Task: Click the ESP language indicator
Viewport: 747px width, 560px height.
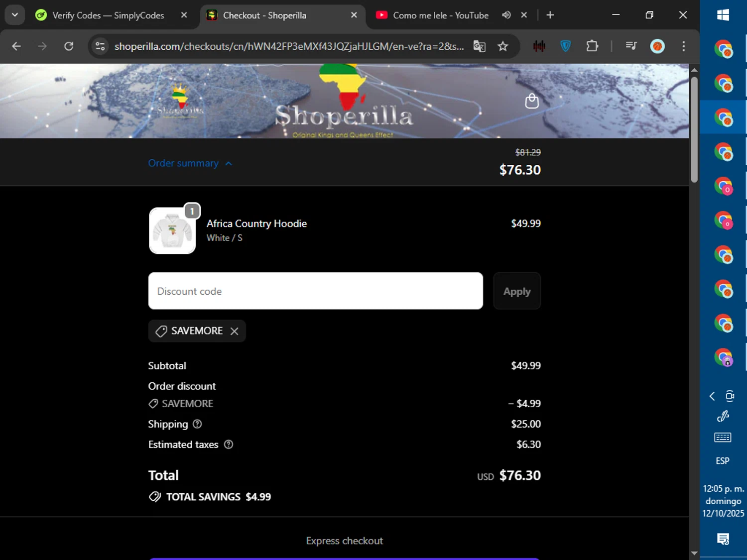Action: pos(723,461)
